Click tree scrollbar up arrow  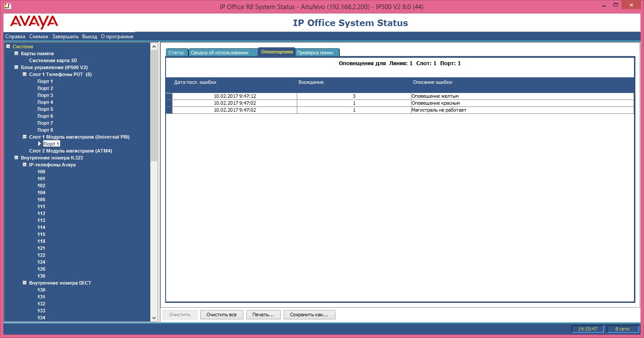[x=154, y=46]
